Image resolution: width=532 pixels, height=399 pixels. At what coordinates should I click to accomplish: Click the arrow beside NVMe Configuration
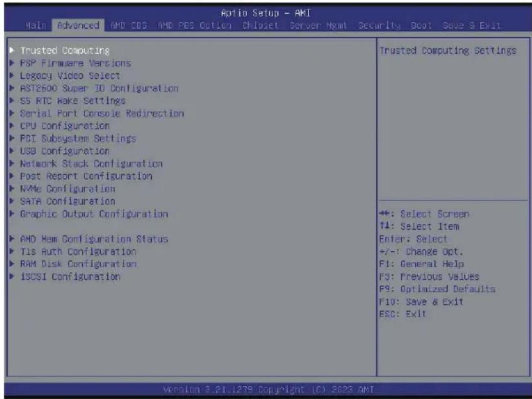[x=12, y=188]
